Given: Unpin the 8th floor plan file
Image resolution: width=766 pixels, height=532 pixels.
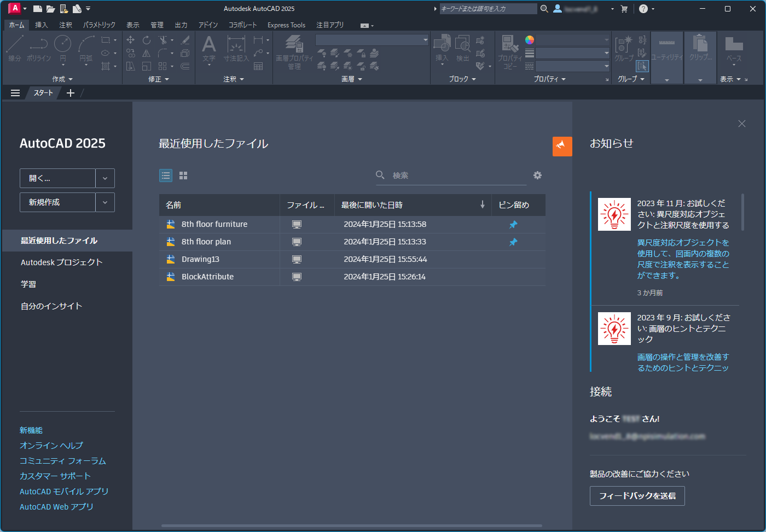Looking at the screenshot, I should (513, 242).
